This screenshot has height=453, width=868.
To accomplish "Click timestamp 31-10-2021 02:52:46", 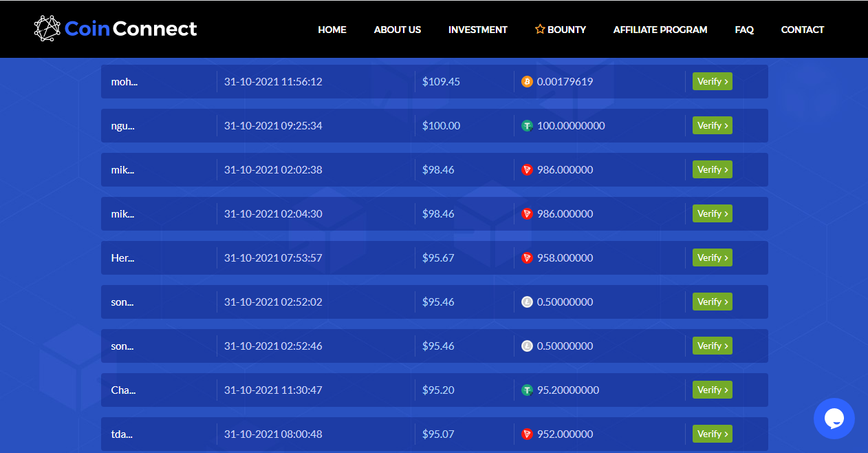I will [x=273, y=346].
